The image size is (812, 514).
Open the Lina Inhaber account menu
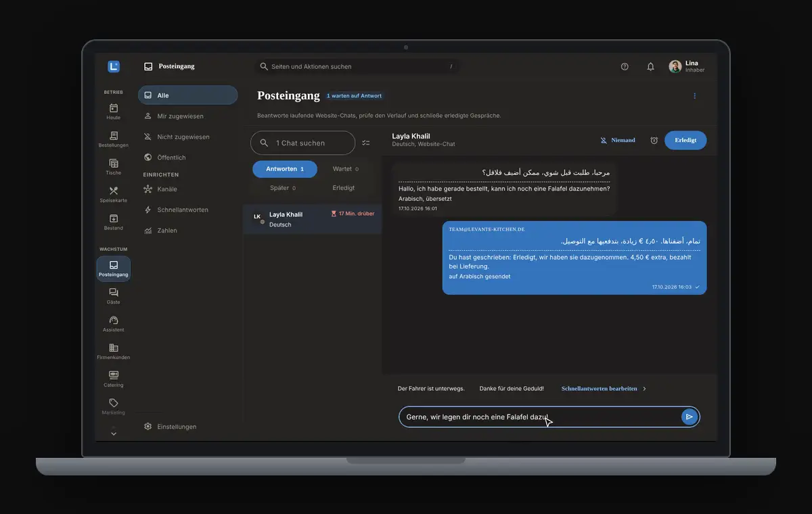(x=687, y=66)
